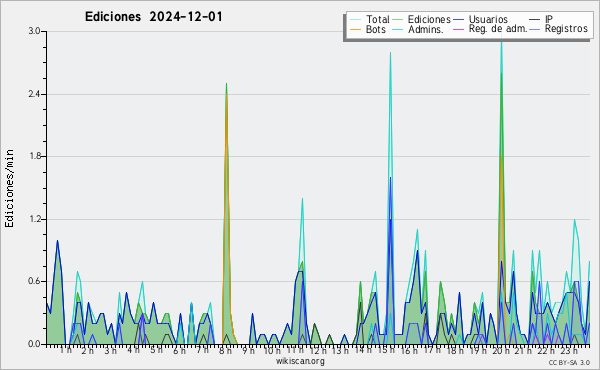Select the 'Usuarios' legend label
600x370 pixels.
pyautogui.click(x=488, y=19)
